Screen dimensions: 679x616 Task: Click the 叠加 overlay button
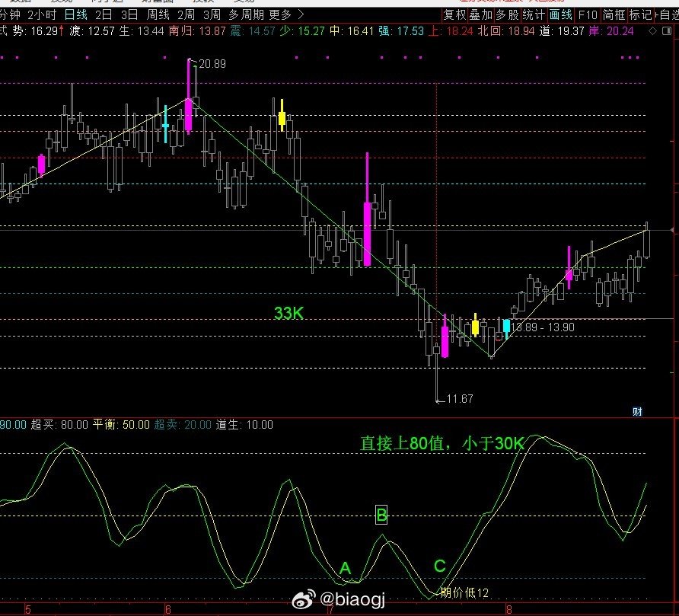click(x=481, y=15)
